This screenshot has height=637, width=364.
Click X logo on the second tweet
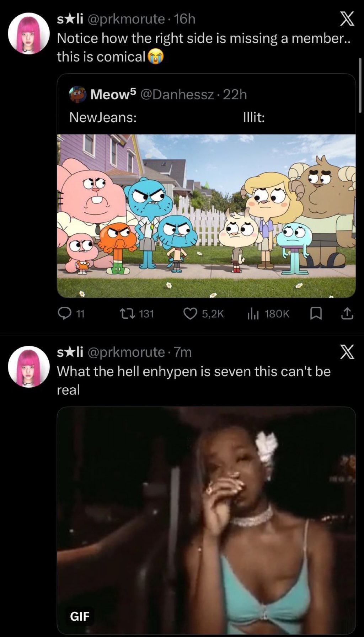tap(347, 352)
